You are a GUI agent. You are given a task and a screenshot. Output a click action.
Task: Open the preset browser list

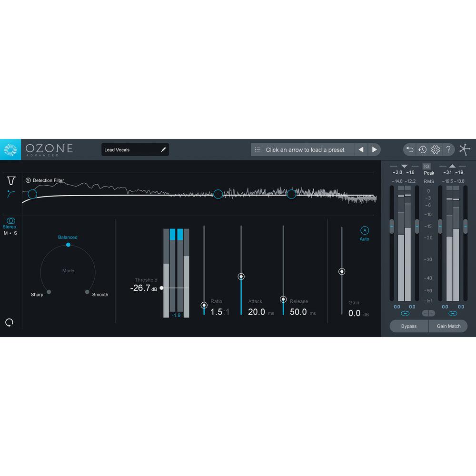(x=257, y=149)
